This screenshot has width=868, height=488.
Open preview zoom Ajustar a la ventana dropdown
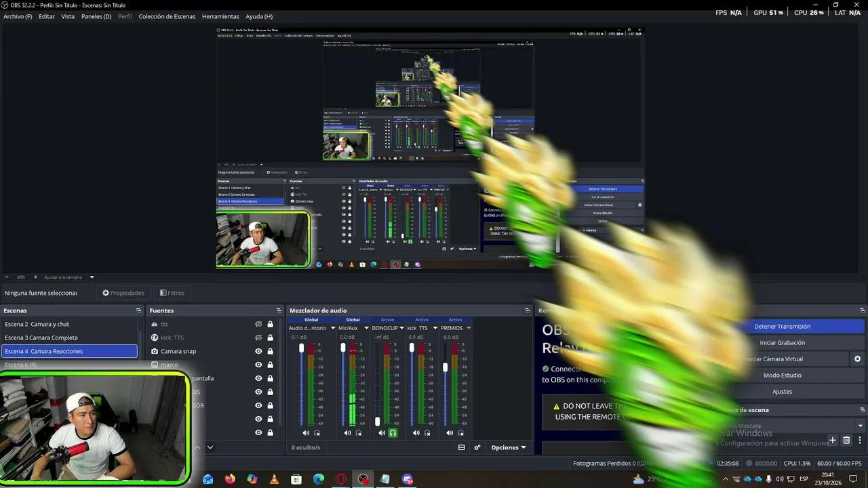[92, 277]
